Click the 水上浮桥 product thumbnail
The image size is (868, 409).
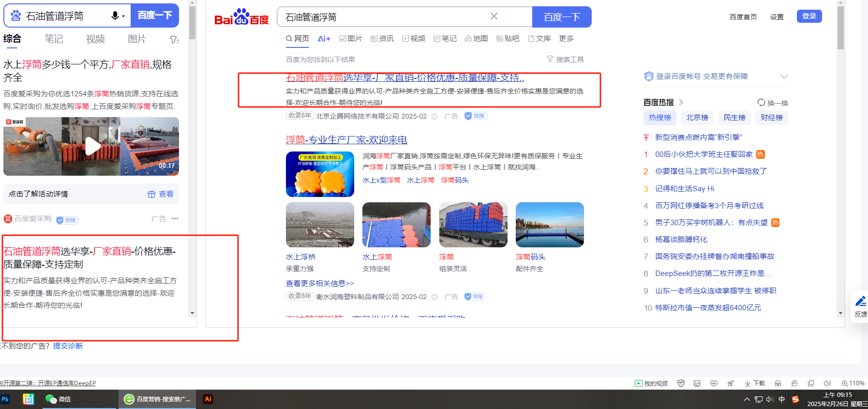tap(320, 225)
